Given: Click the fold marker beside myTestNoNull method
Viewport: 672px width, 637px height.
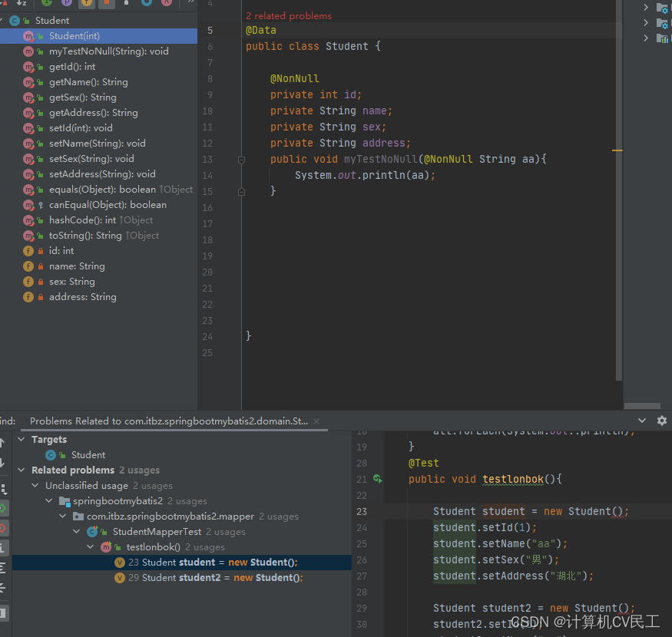Looking at the screenshot, I should pos(241,160).
